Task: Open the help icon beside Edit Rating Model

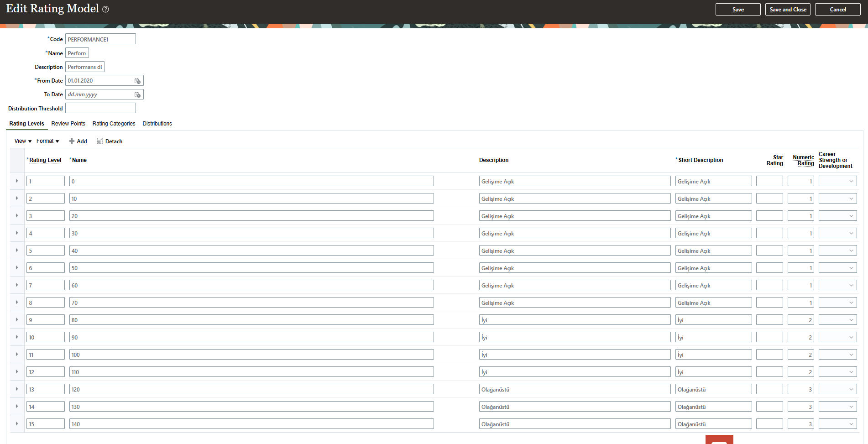Action: (105, 9)
